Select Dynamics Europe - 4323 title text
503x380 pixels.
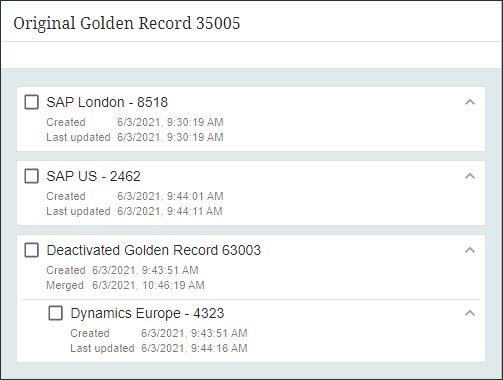(x=147, y=313)
